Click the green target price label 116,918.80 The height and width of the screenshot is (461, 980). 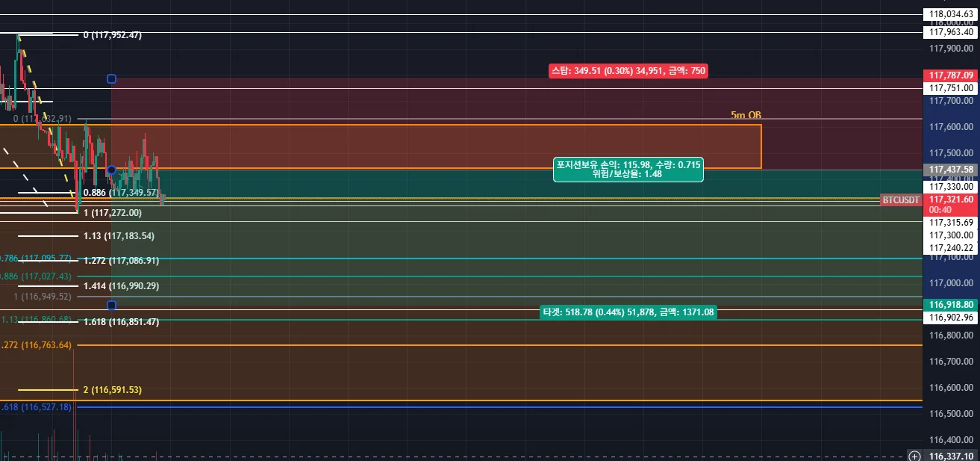[952, 305]
